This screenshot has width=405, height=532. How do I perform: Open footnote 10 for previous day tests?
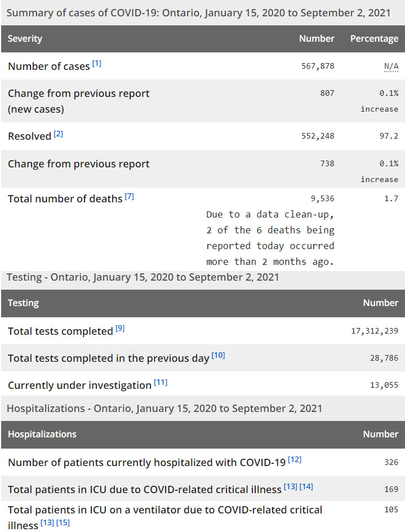click(218, 356)
